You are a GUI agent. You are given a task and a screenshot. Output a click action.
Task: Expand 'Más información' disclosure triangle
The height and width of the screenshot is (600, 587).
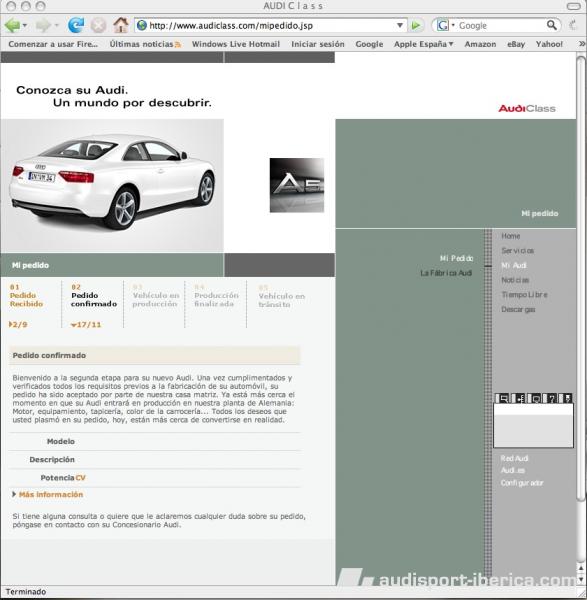tap(14, 494)
